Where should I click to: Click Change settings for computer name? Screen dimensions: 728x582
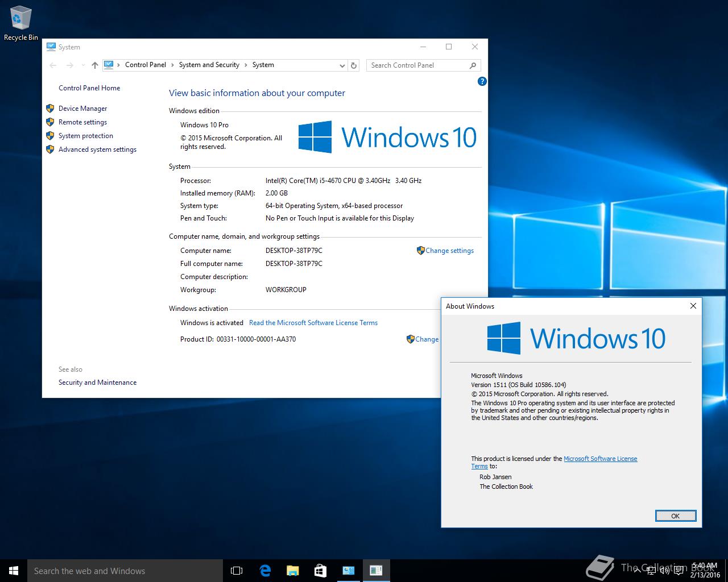pos(449,251)
